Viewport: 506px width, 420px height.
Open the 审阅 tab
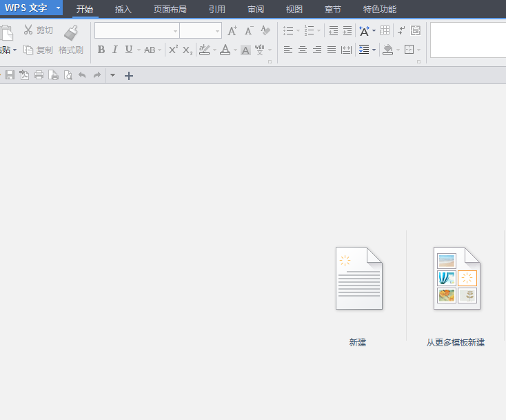pos(256,10)
